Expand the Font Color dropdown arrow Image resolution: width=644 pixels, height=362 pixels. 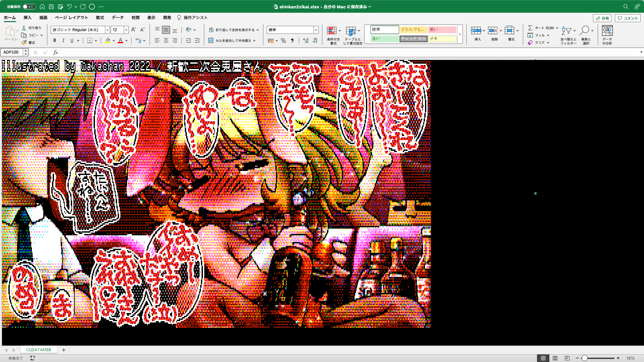(126, 41)
